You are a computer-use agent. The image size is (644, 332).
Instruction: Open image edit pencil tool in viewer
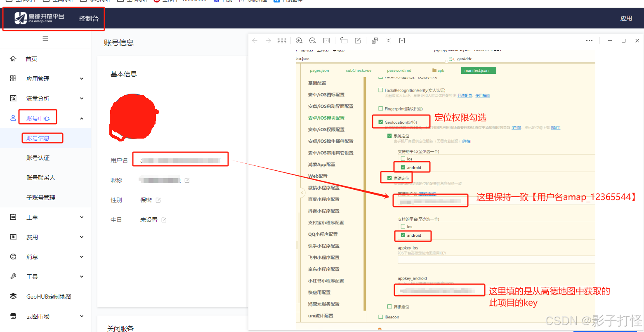point(358,40)
